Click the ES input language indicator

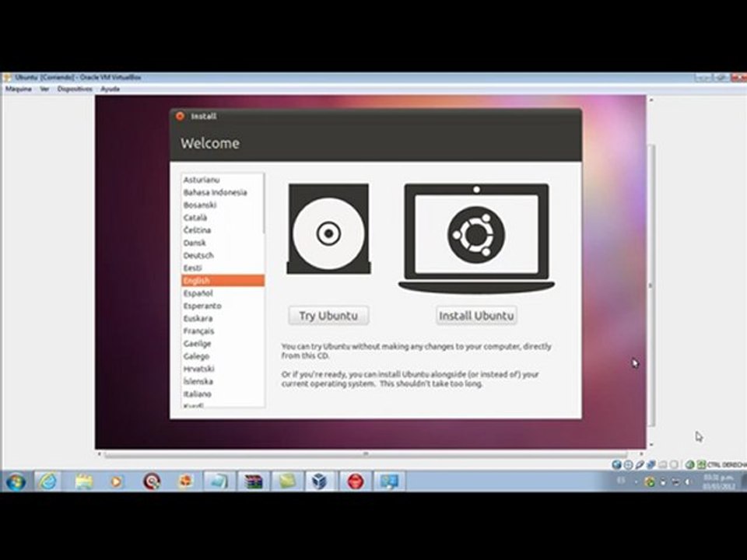621,481
